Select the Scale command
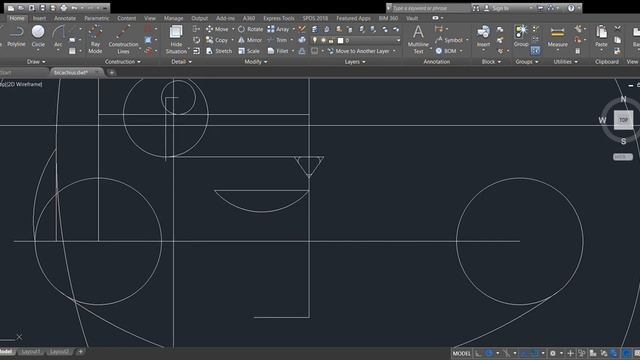Viewport: 640px width, 360px height. pos(249,51)
